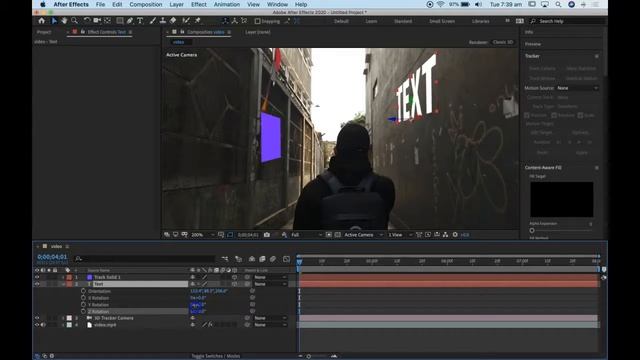Select the Rotation tool
This screenshot has width=640, height=360.
[87, 20]
